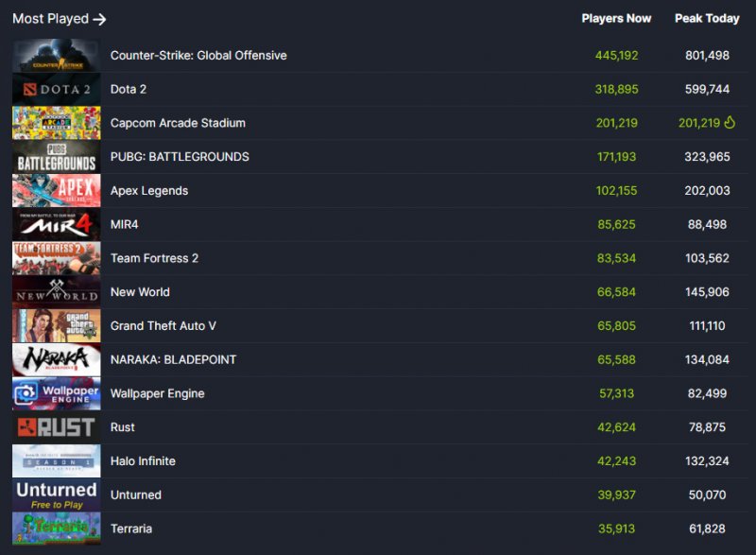
Task: Click the Peak Today column header
Action: pyautogui.click(x=707, y=18)
